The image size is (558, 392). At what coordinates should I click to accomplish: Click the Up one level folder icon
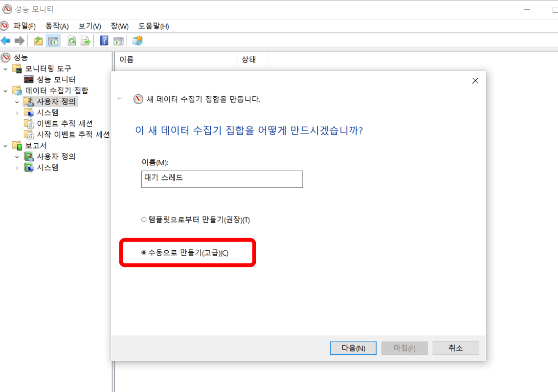click(x=38, y=41)
